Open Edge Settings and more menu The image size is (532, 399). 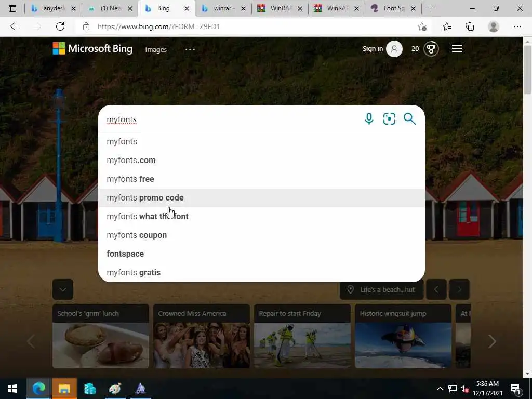(x=517, y=26)
